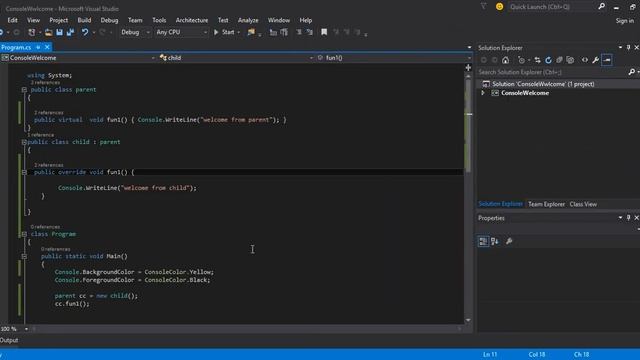This screenshot has height=360, width=640.
Task: Click the Open File folder icon
Action: point(48,32)
